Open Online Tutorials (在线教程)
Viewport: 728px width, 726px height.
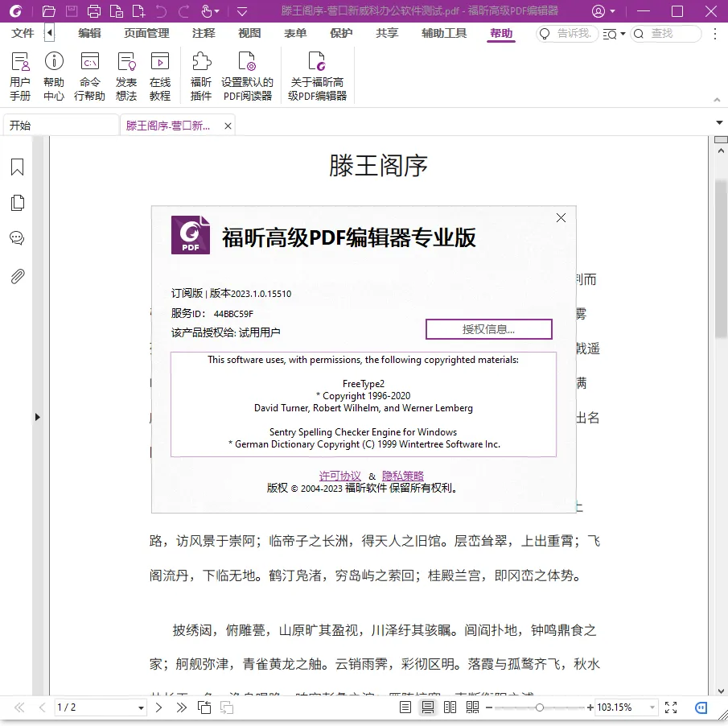(160, 76)
